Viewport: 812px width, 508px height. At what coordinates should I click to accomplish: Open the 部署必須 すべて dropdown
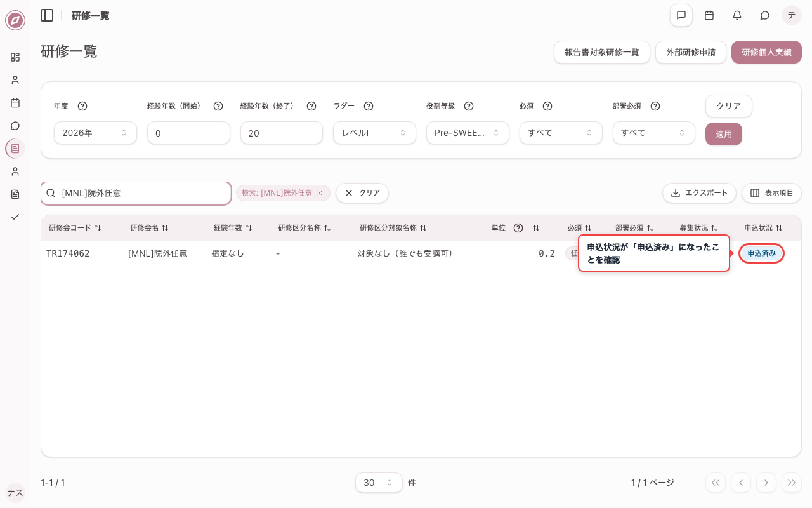[654, 133]
